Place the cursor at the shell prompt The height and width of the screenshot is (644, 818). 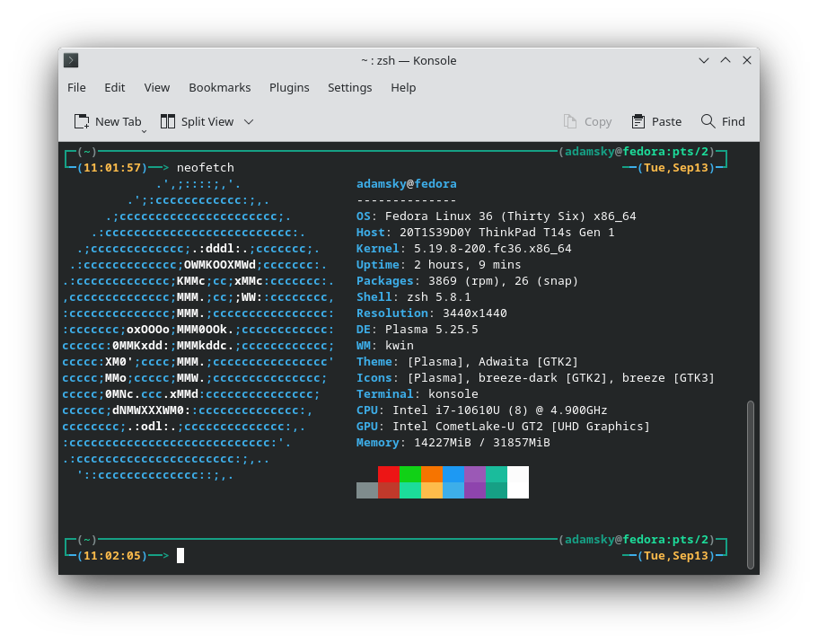pyautogui.click(x=180, y=555)
